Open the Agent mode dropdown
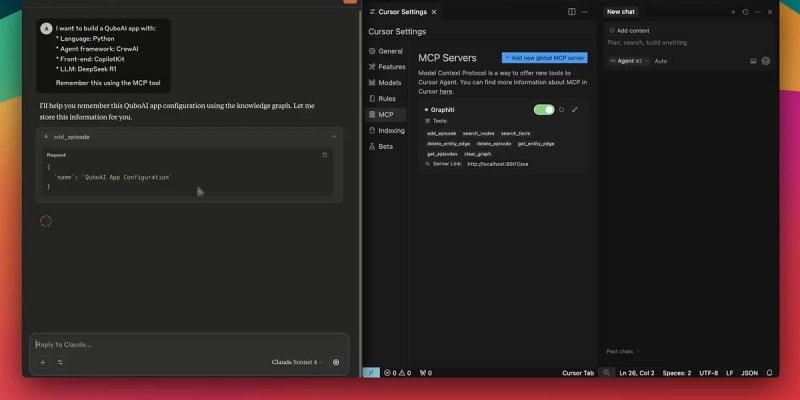Screen dimensions: 800x400 pyautogui.click(x=629, y=61)
